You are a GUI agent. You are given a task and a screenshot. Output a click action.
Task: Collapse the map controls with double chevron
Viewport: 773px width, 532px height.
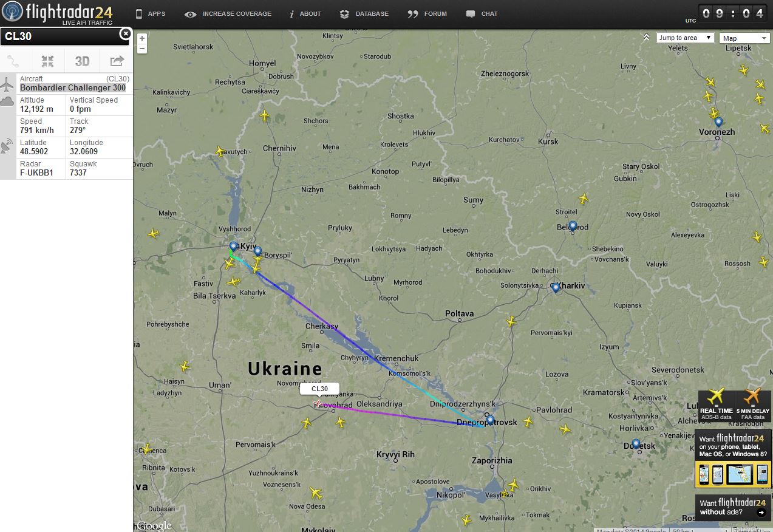[x=647, y=38]
